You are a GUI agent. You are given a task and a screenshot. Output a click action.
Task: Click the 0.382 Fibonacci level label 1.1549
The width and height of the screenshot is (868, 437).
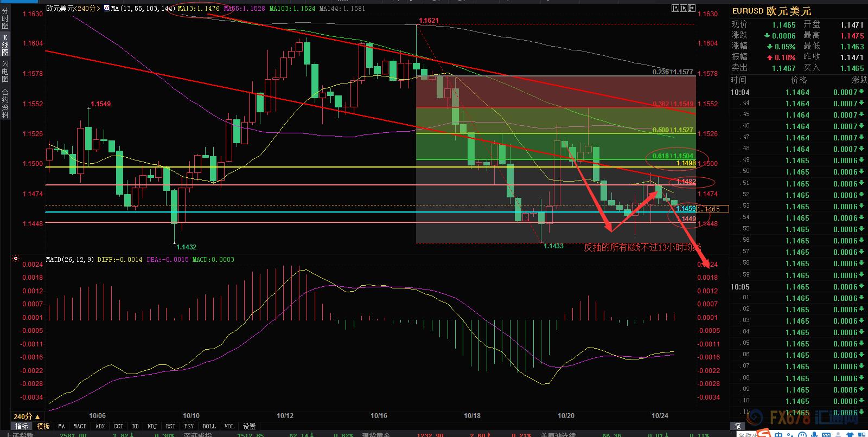tap(673, 104)
